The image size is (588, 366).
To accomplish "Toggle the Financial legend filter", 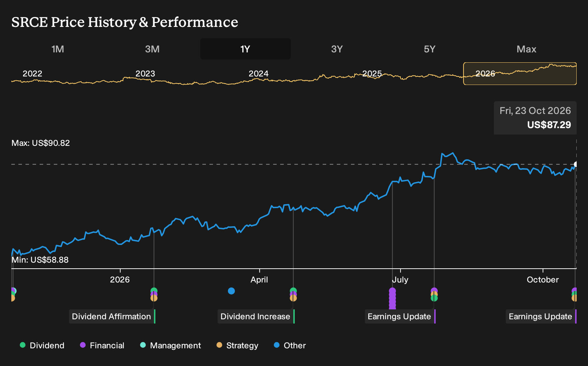I will (102, 345).
